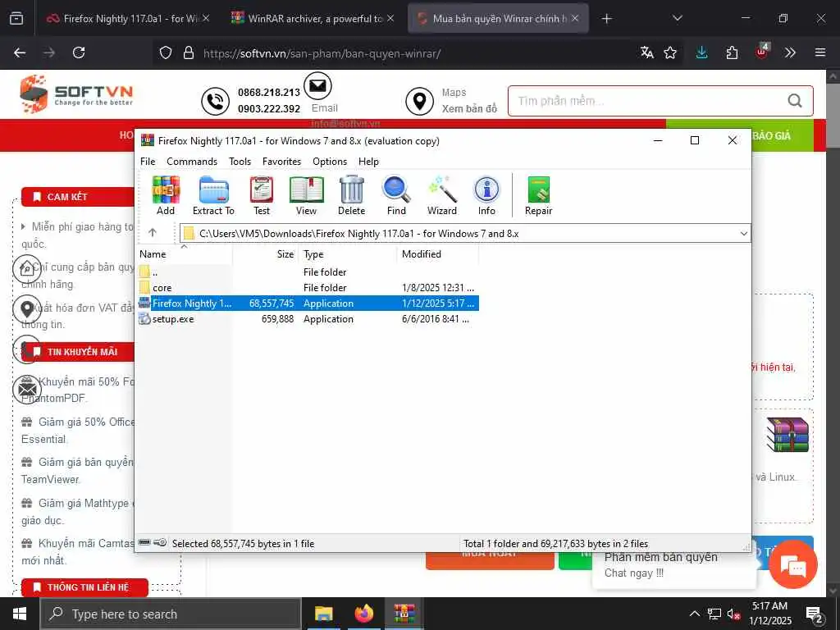
Task: Open Firefox View icon at tab strip start
Action: pyautogui.click(x=16, y=18)
